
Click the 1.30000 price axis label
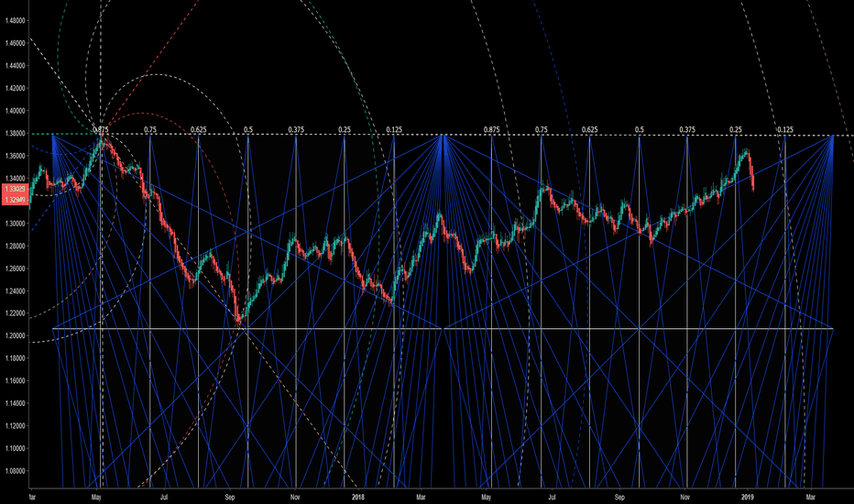point(15,224)
